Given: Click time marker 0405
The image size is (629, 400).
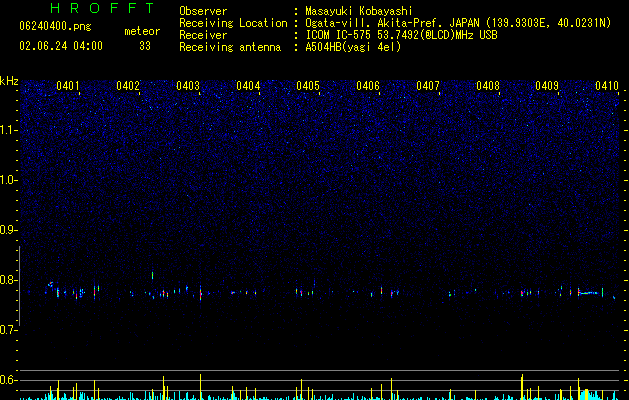Looking at the screenshot, I should (308, 86).
